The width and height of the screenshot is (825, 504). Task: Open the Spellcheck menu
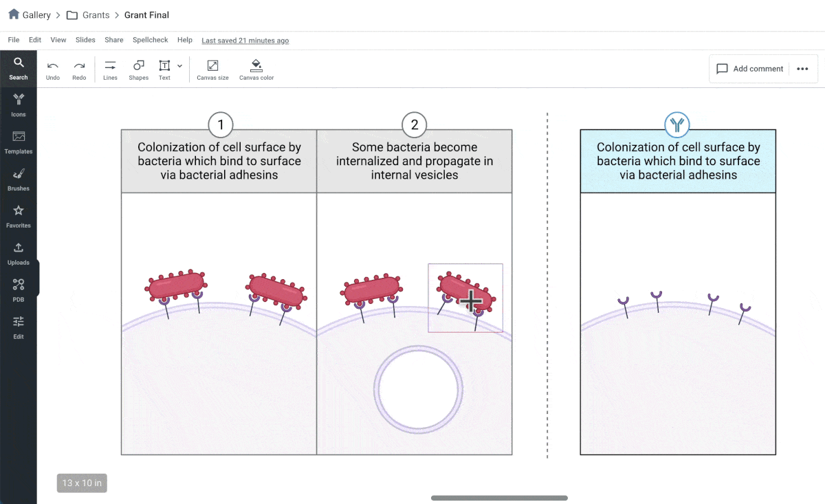click(151, 40)
